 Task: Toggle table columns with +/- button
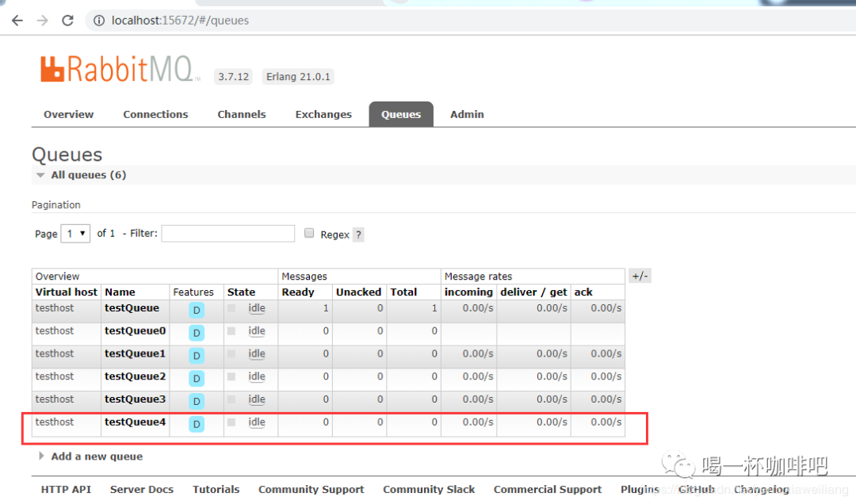pos(640,277)
